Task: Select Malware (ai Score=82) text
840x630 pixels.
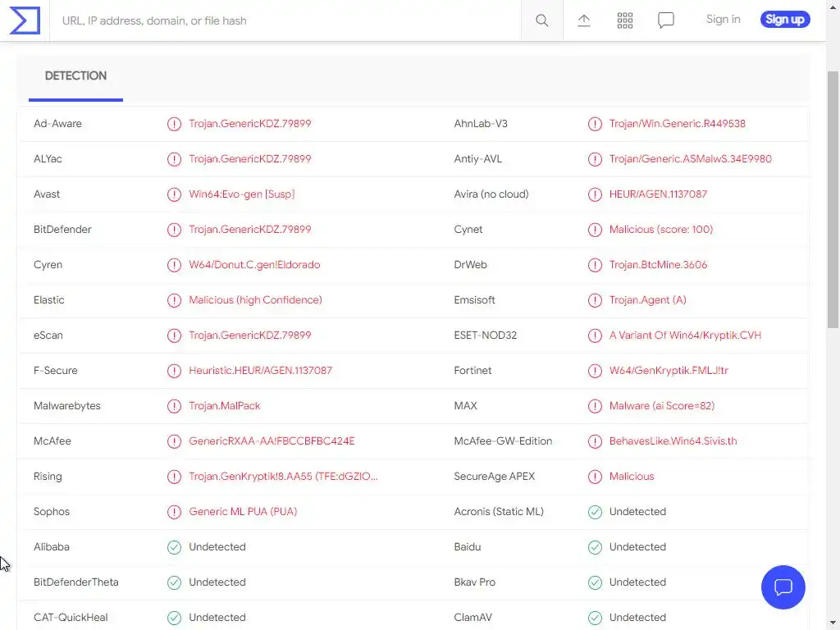Action: (x=662, y=405)
